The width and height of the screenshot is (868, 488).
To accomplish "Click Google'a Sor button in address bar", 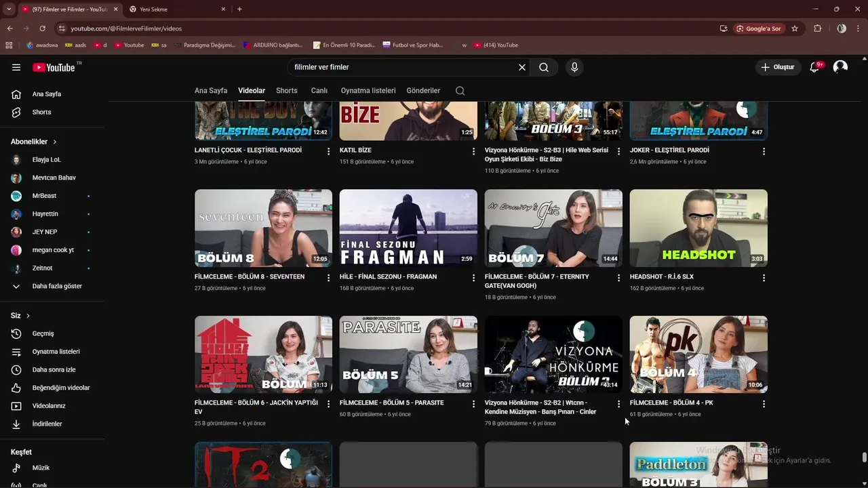I will [759, 28].
